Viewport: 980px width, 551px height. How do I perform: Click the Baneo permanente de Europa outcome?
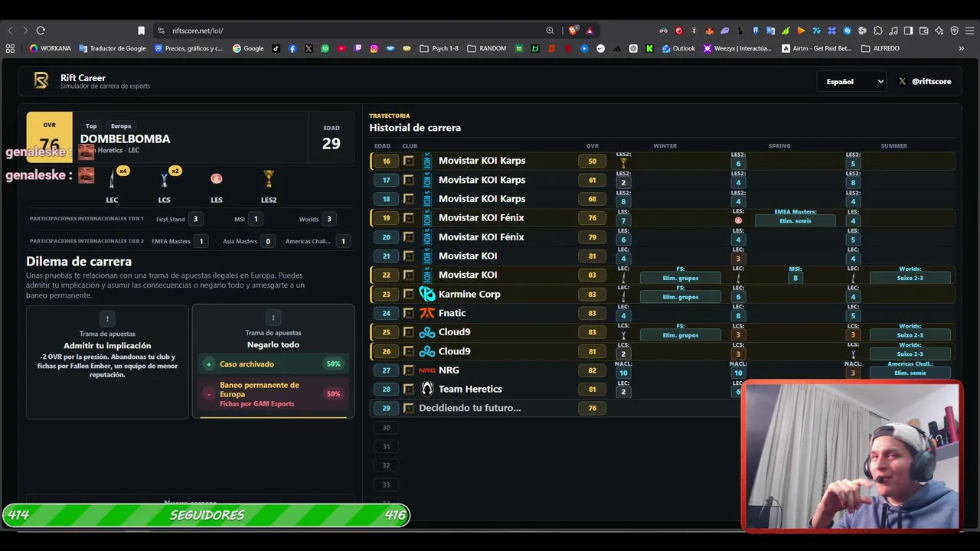click(x=273, y=394)
